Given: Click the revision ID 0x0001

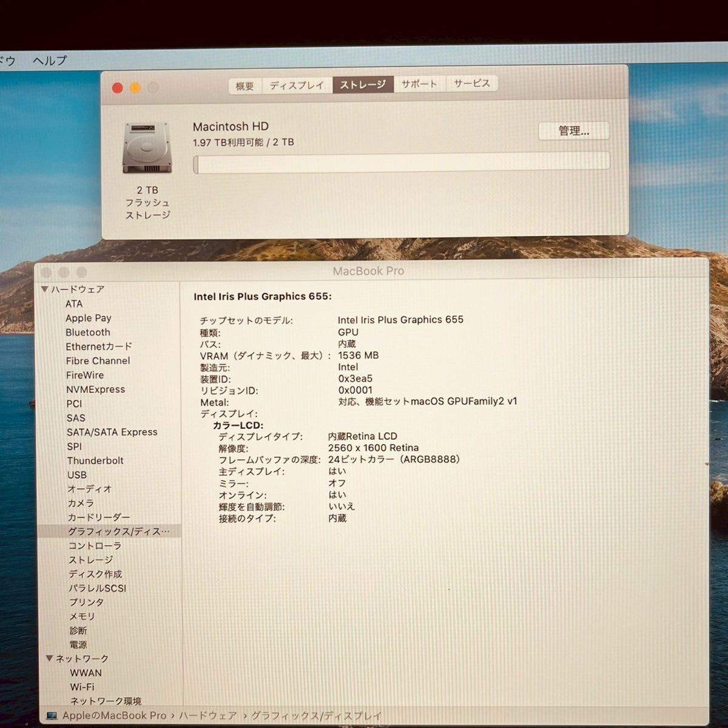Looking at the screenshot, I should tap(356, 390).
